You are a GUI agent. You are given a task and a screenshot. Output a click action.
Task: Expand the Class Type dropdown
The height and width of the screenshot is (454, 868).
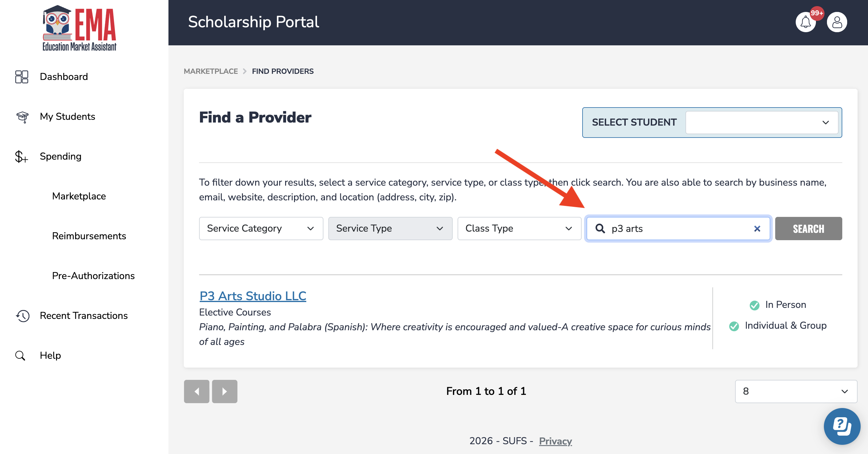click(x=519, y=229)
